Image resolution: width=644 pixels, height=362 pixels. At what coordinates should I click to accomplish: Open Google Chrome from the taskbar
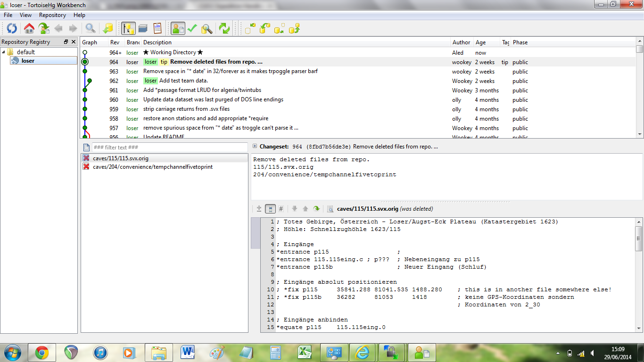coord(41,352)
